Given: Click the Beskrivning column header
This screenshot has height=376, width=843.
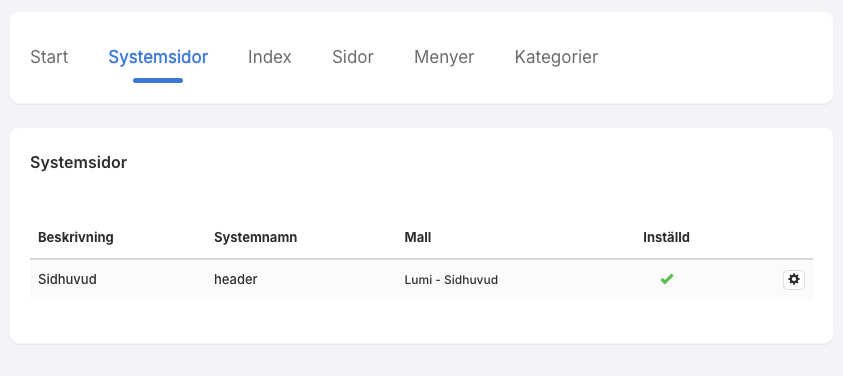Looking at the screenshot, I should tap(76, 237).
